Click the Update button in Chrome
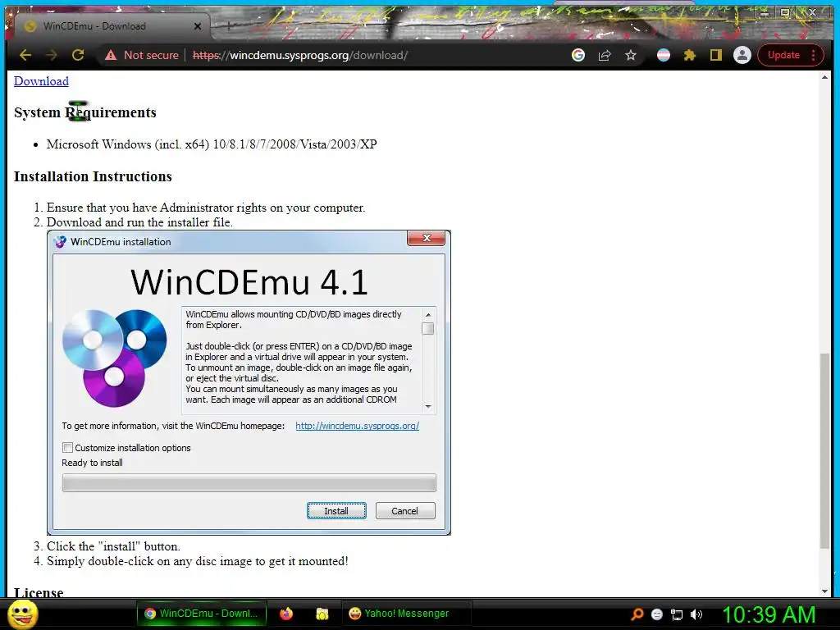This screenshot has width=840, height=630. coord(783,55)
